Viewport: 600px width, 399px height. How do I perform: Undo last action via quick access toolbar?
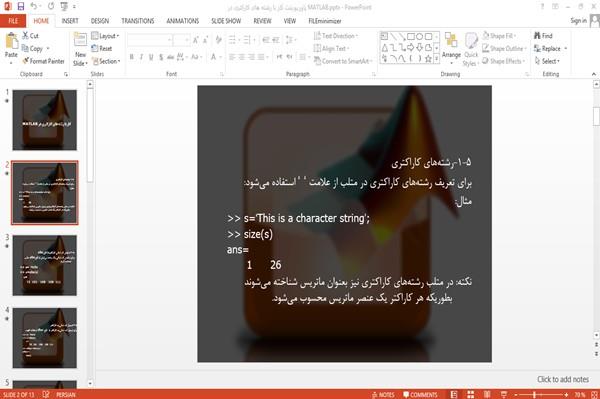coord(34,6)
